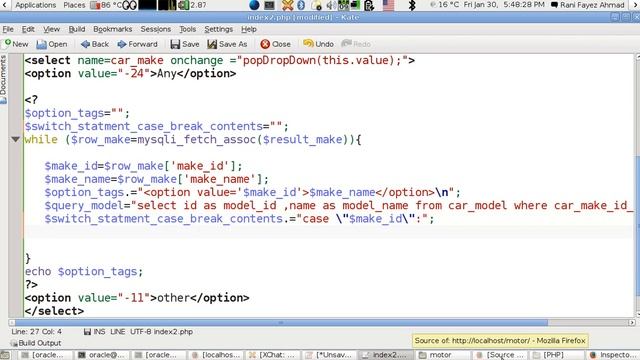The height and width of the screenshot is (360, 640).
Task: Click the volume speaker tray icon
Action: click(330, 5)
